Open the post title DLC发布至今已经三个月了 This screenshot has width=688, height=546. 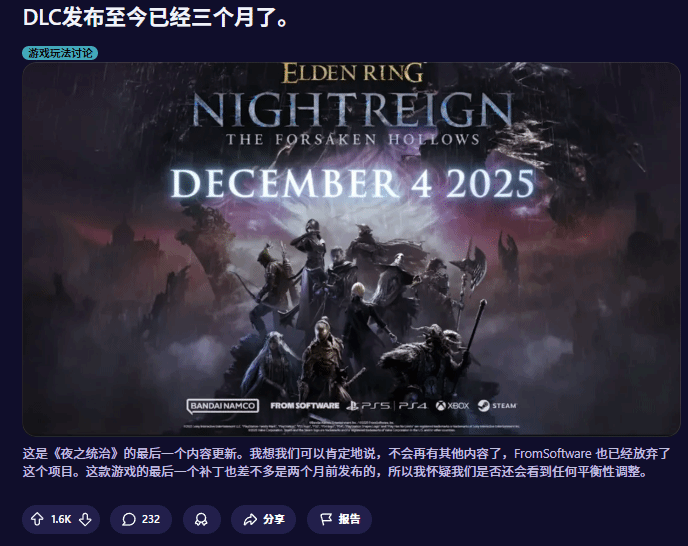[x=156, y=18]
